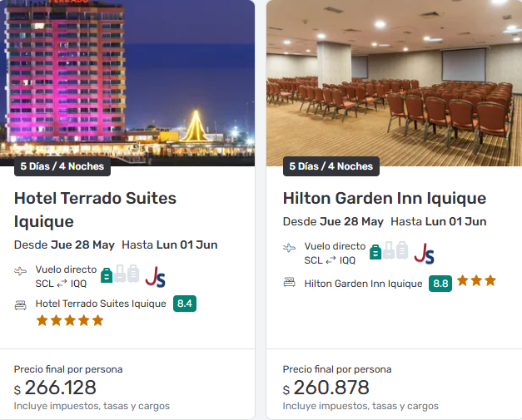Click the bed icon beside Hotel Terrado Suites

pyautogui.click(x=21, y=304)
